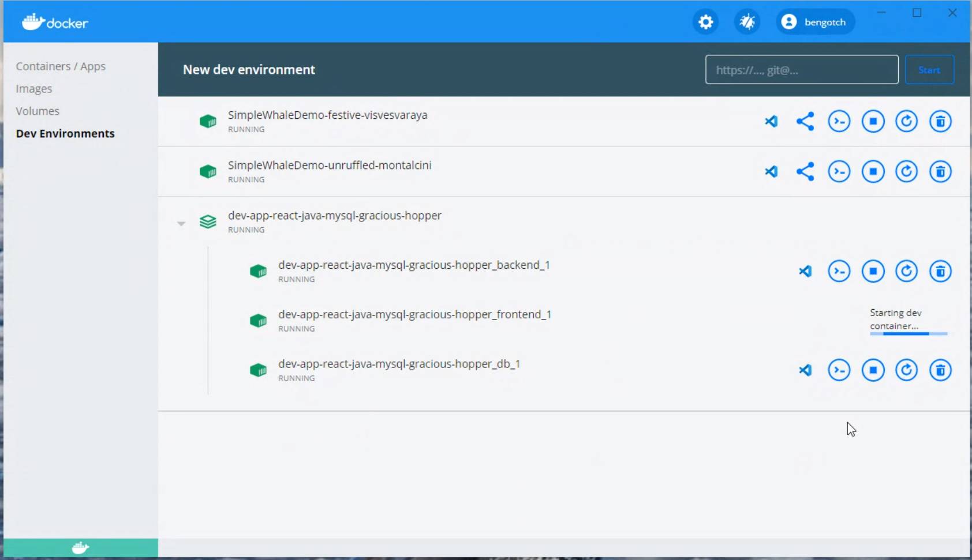Screen dimensions: 972x560
Task: Launch a terminal for dev-app-react-java-mysql-gracious-hopper_backend_1
Action: pyautogui.click(x=840, y=271)
